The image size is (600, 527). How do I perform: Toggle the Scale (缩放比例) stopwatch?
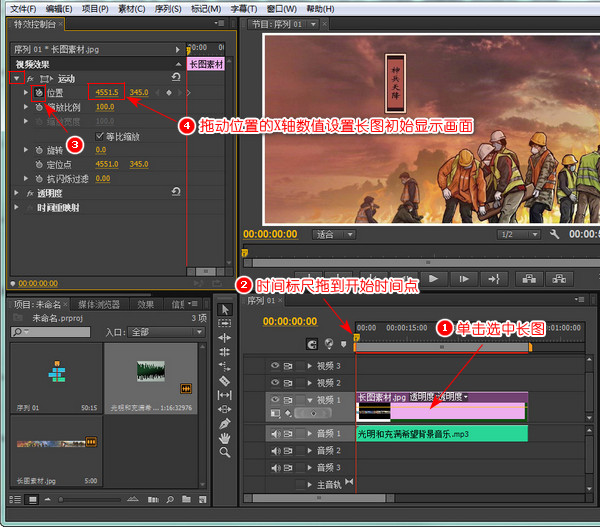(x=39, y=107)
